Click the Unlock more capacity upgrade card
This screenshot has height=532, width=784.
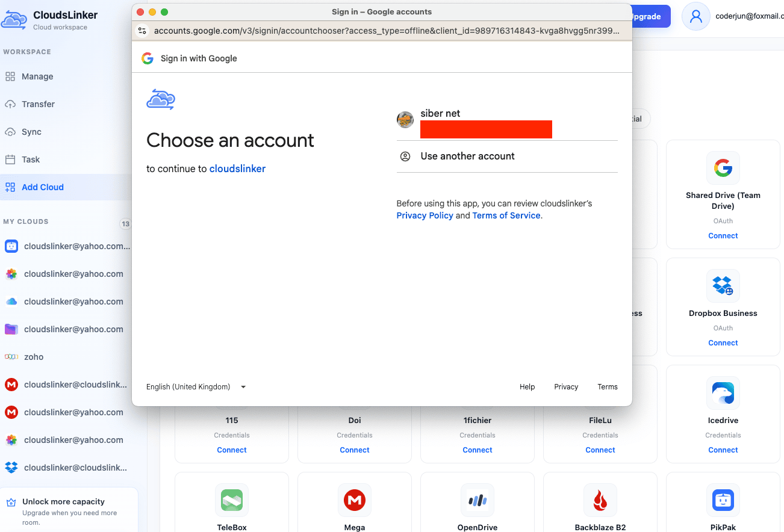[69, 510]
